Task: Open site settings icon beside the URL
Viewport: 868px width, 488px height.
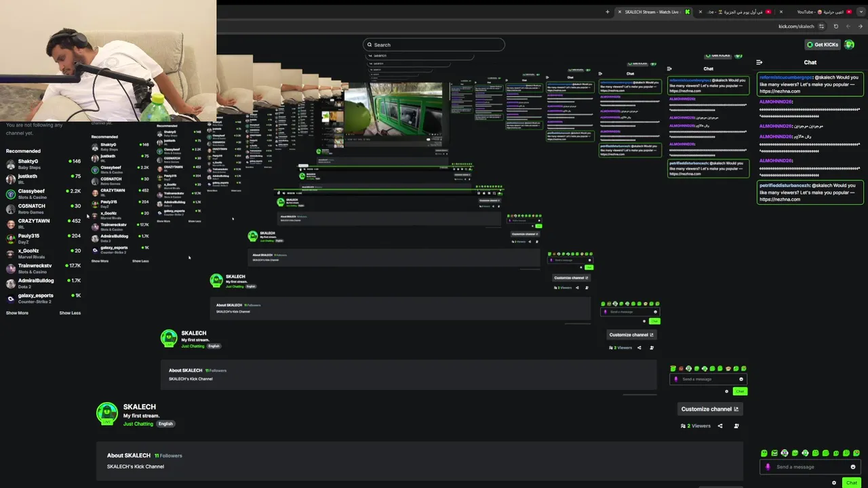Action: (x=822, y=26)
